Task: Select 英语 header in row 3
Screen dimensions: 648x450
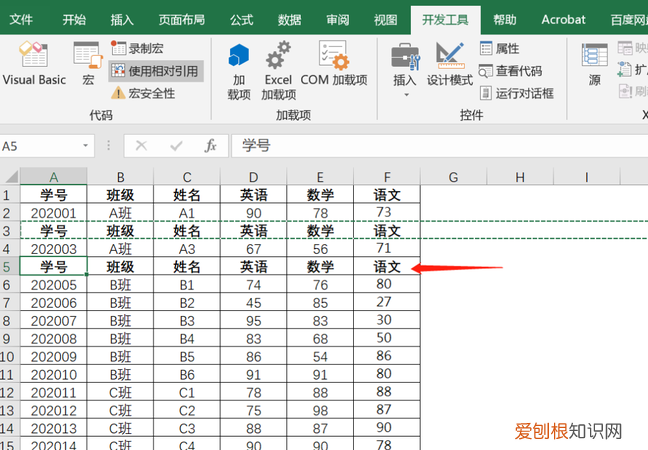Action: tap(253, 231)
